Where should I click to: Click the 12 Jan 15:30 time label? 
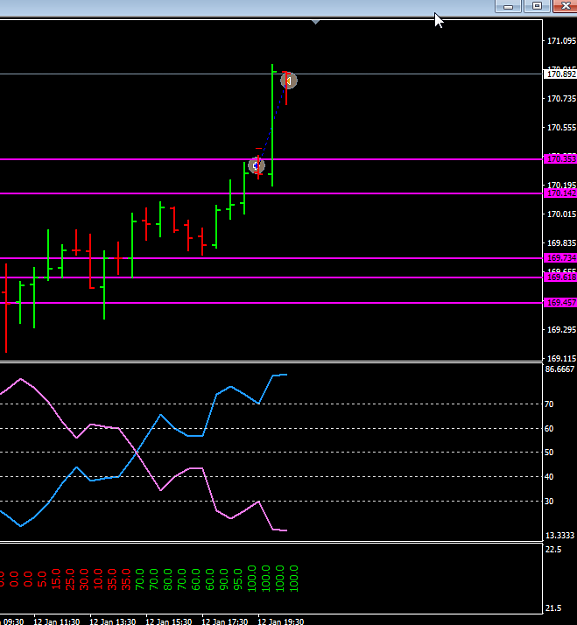tap(169, 621)
